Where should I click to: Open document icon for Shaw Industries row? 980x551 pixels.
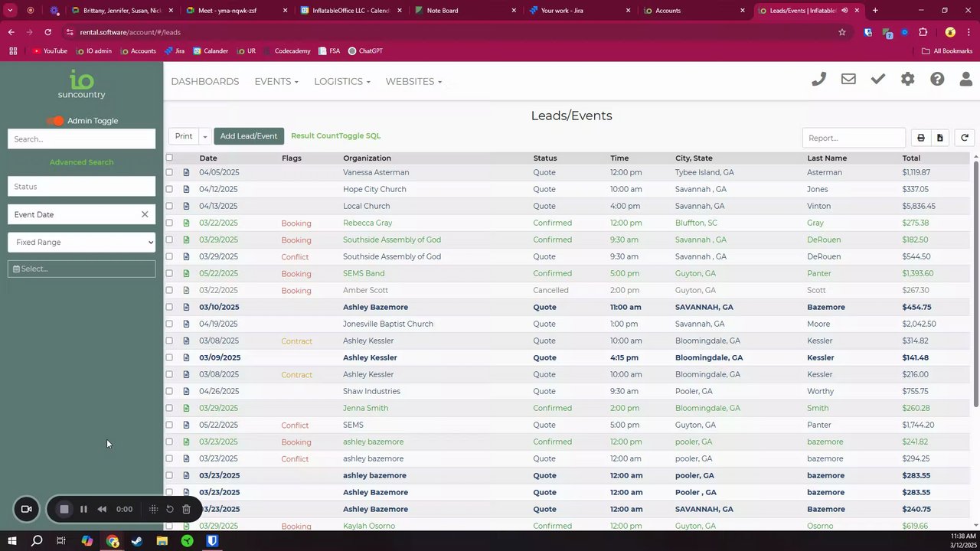coord(186,391)
